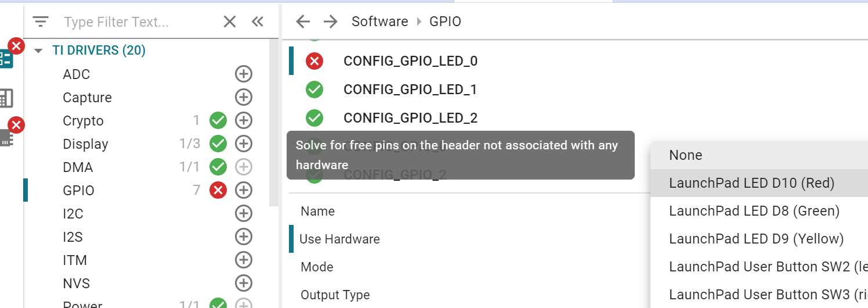Add an I2C instance with the plus icon

244,213
